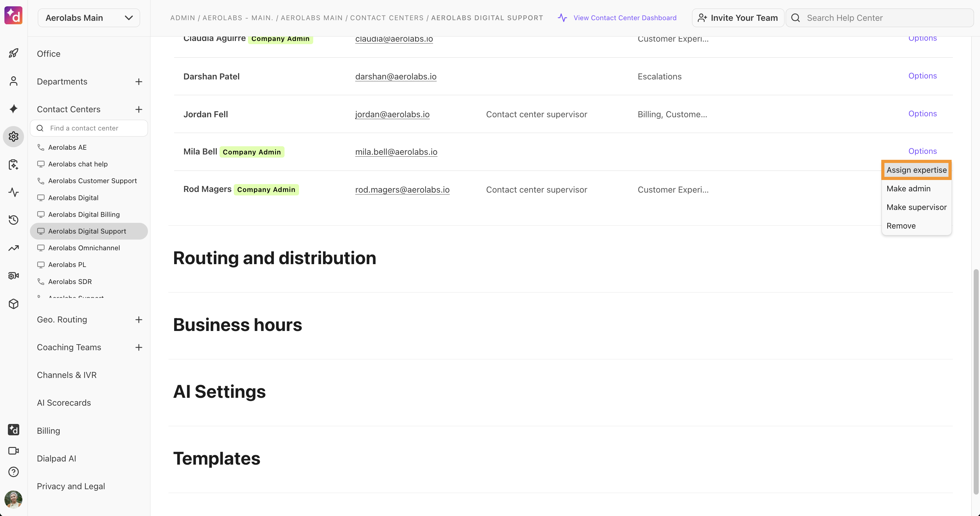Viewport: 980px width, 516px height.
Task: Add Geo. Routing with plus icon
Action: coord(138,320)
